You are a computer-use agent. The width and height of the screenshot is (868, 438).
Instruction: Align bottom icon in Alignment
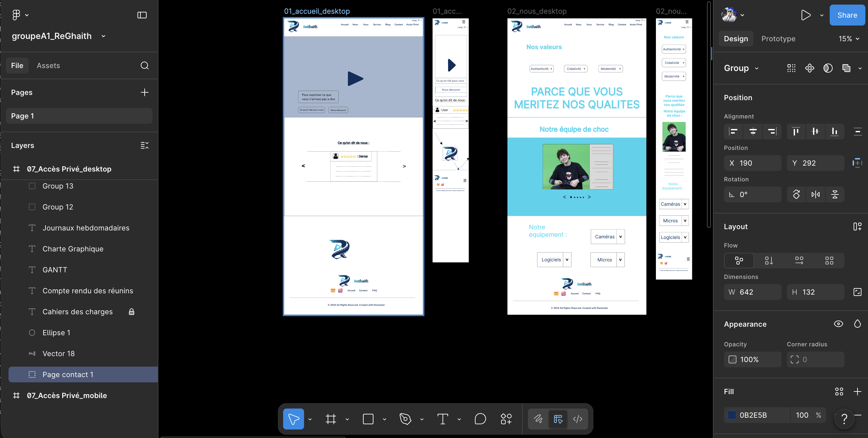click(834, 131)
